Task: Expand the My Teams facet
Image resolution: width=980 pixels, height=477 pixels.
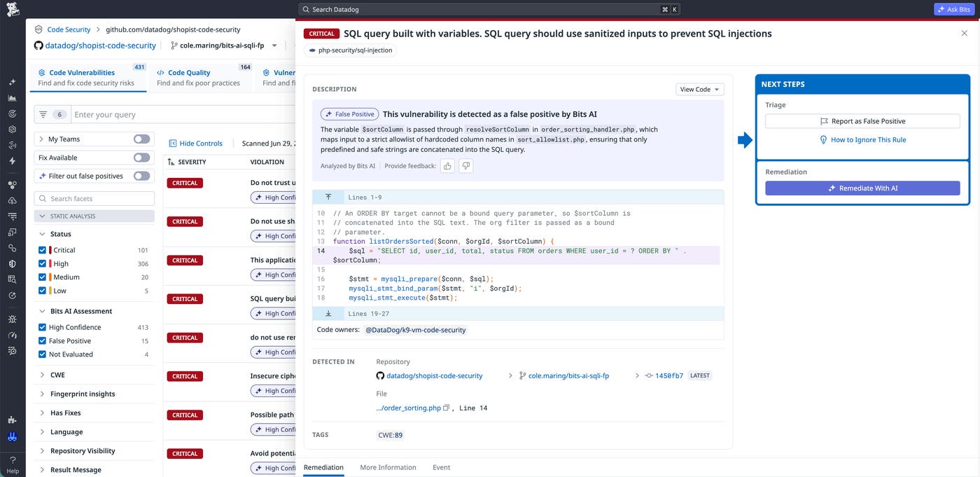Action: [41, 139]
